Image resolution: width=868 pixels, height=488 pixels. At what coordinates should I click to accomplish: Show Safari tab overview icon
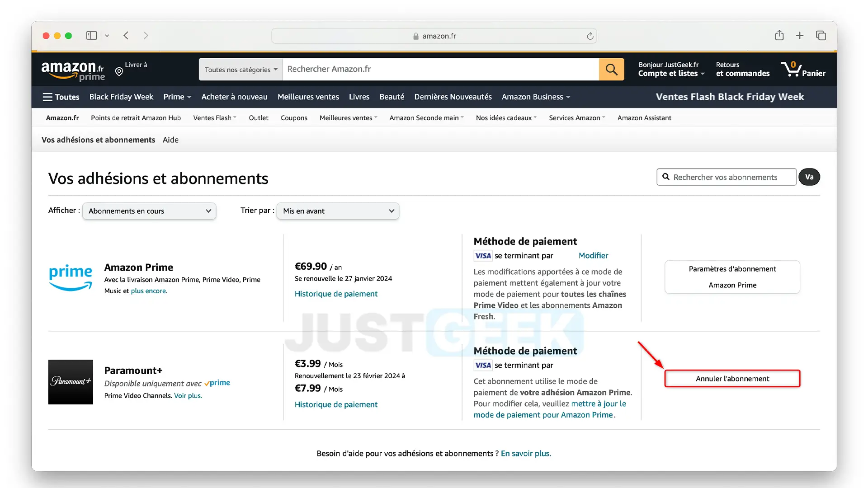pos(821,35)
